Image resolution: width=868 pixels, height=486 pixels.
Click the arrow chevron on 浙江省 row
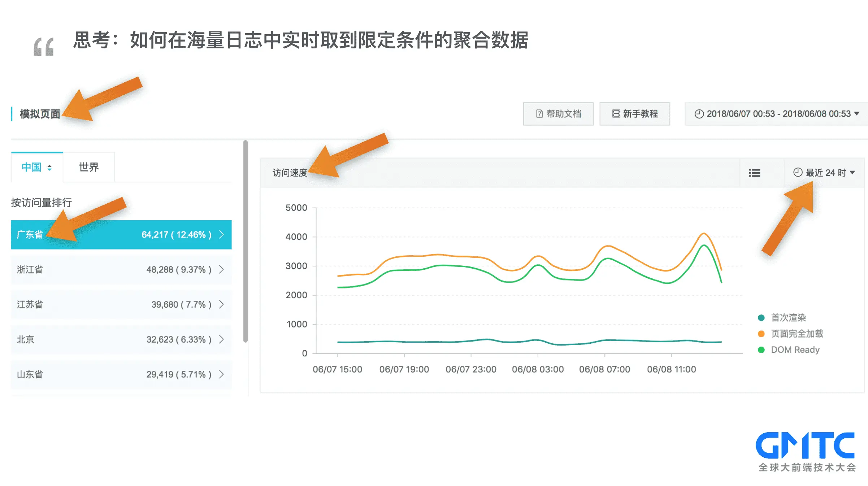pos(221,269)
